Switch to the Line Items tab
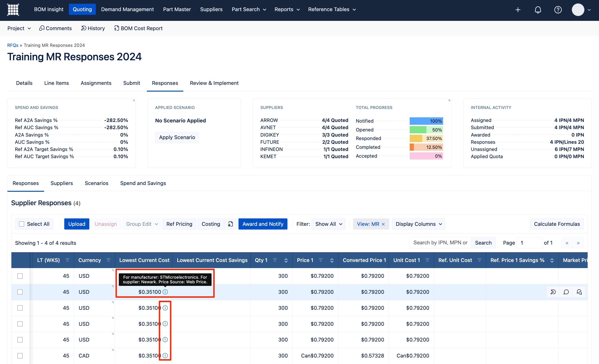This screenshot has width=599, height=364. (56, 83)
